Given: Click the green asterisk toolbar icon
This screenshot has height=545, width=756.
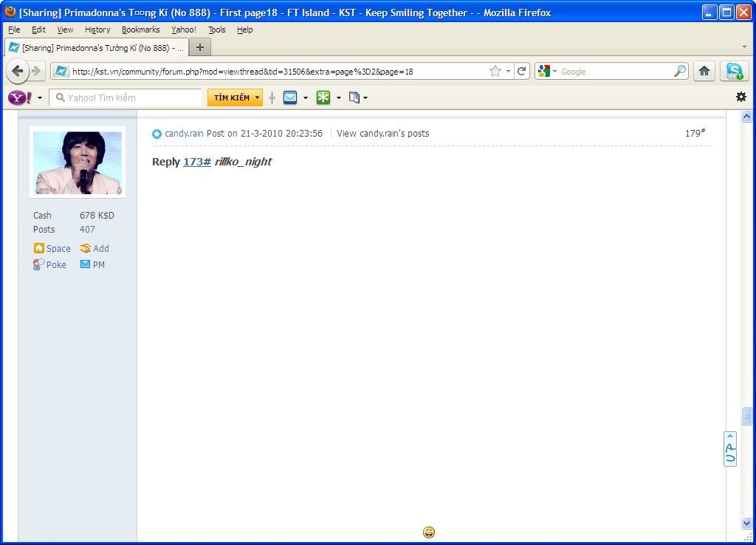Looking at the screenshot, I should [323, 97].
